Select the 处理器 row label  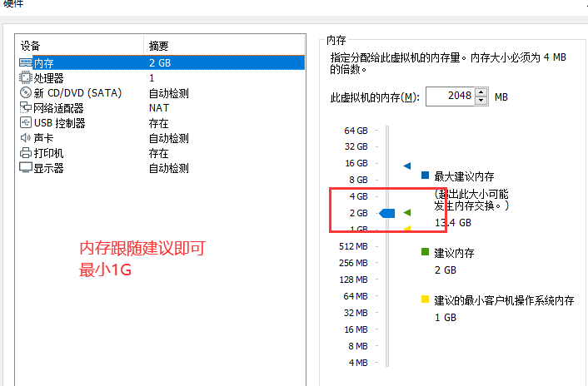49,78
